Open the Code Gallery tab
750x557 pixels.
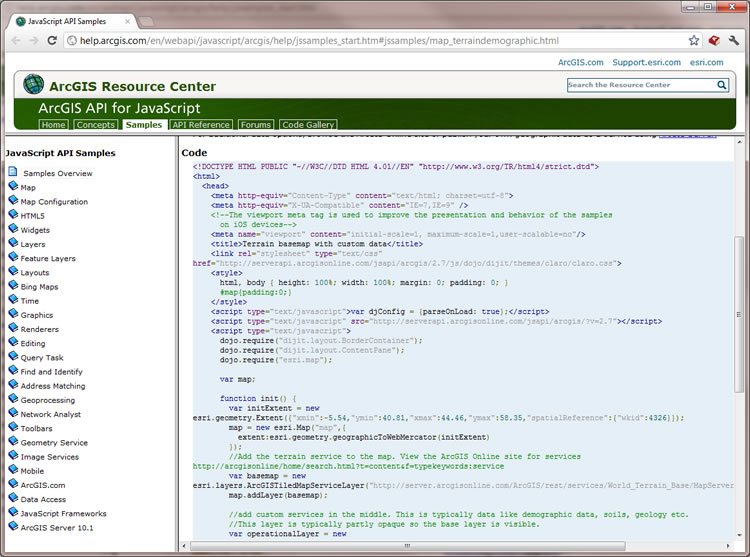[x=308, y=125]
